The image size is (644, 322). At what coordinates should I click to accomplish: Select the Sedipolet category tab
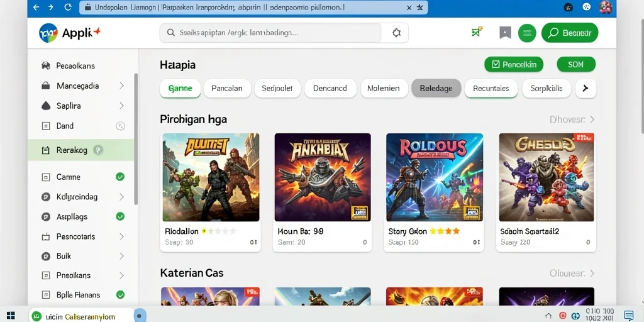pyautogui.click(x=277, y=88)
